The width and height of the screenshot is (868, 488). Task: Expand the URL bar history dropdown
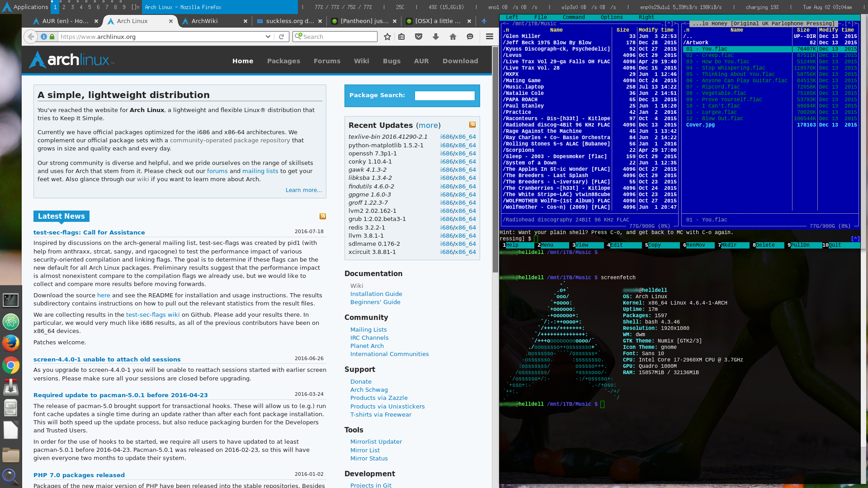click(268, 37)
